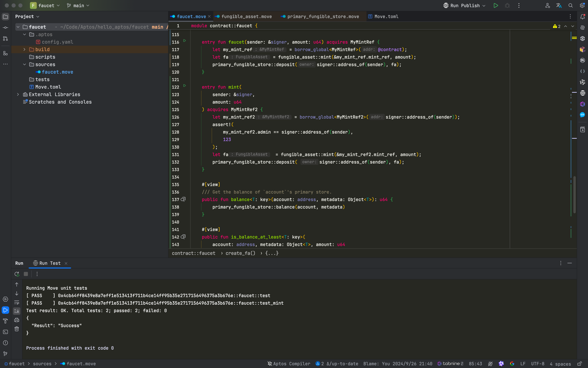588x368 pixels.
Task: Click the Debug bug icon in toolbar
Action: tap(507, 6)
